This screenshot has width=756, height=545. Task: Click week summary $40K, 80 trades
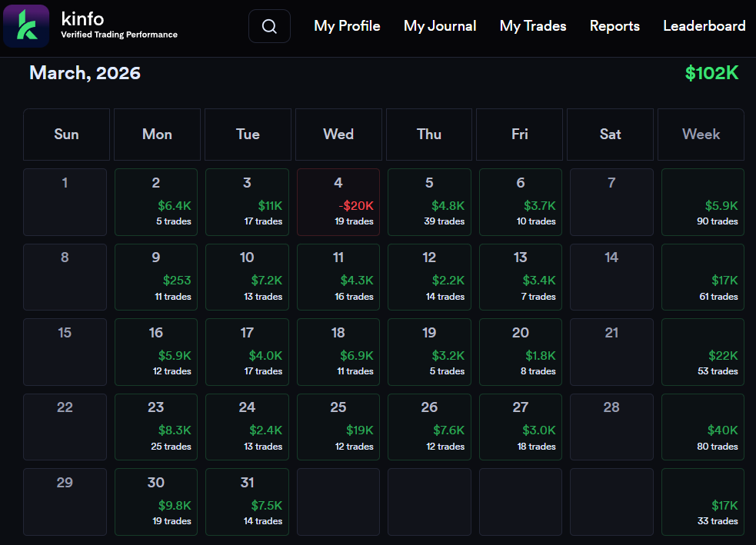[x=703, y=427]
